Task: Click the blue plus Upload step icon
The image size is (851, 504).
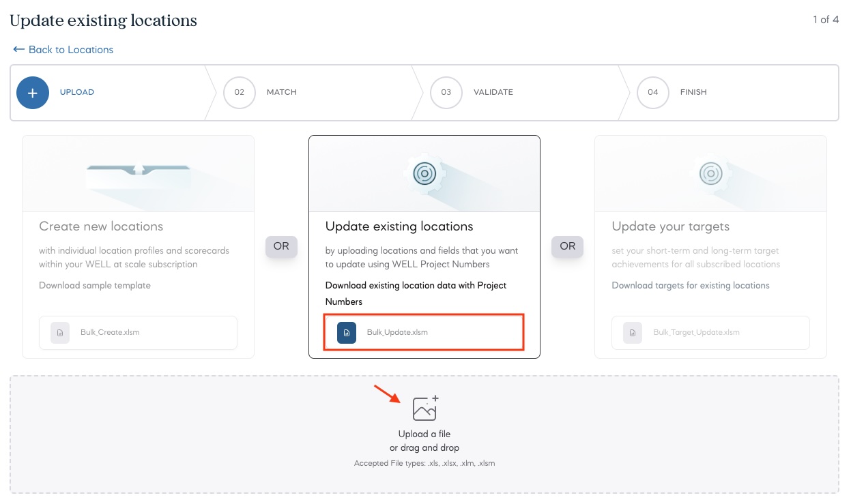Action: (33, 92)
